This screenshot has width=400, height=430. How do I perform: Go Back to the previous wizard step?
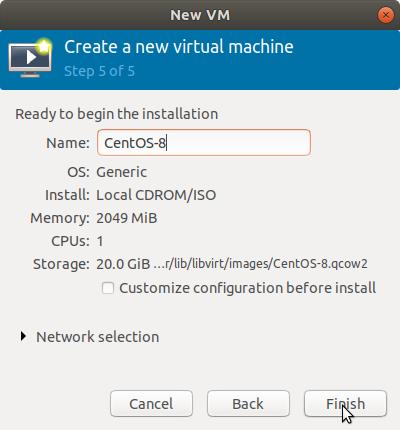(248, 404)
